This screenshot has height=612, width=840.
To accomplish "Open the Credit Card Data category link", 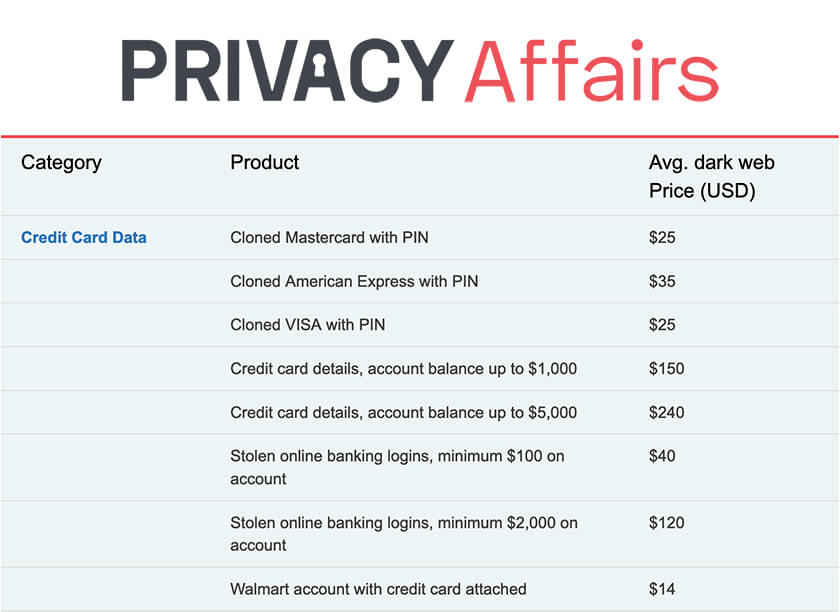I will tap(84, 238).
